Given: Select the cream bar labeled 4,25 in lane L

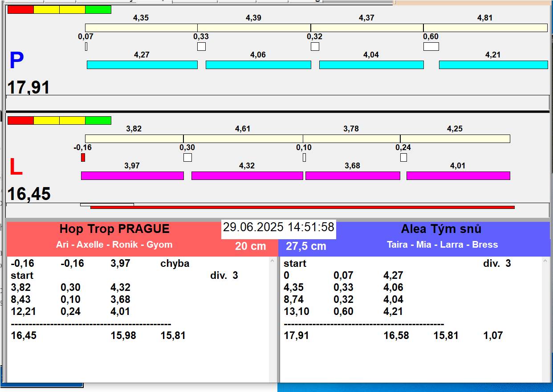Looking at the screenshot, I should tap(455, 139).
